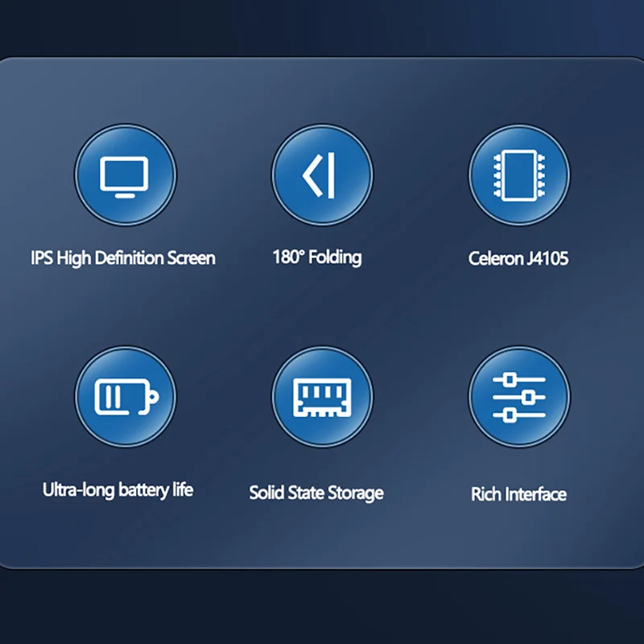Image resolution: width=644 pixels, height=644 pixels.
Task: Click the vertical bar in the folding icon
Action: coord(332,175)
